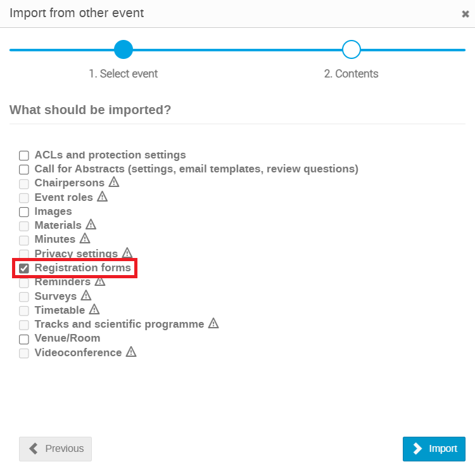Go back with the Previous button

click(x=55, y=449)
